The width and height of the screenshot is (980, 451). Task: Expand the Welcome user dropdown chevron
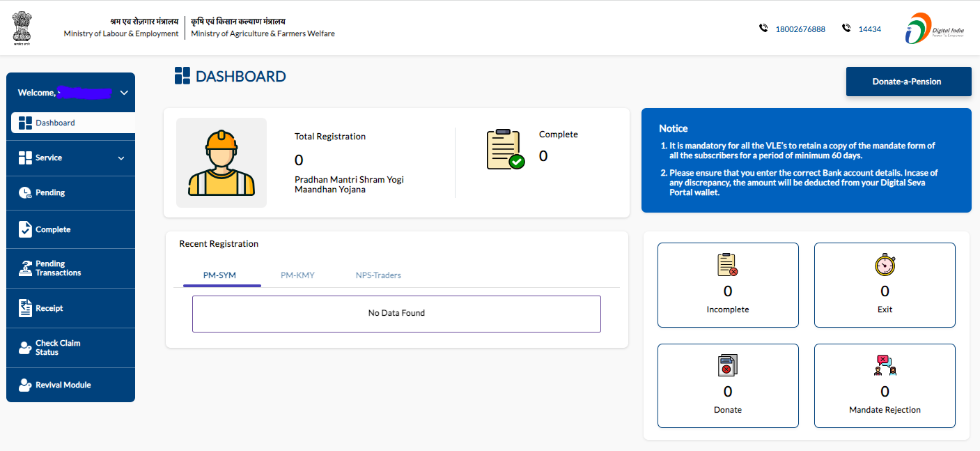pyautogui.click(x=124, y=93)
